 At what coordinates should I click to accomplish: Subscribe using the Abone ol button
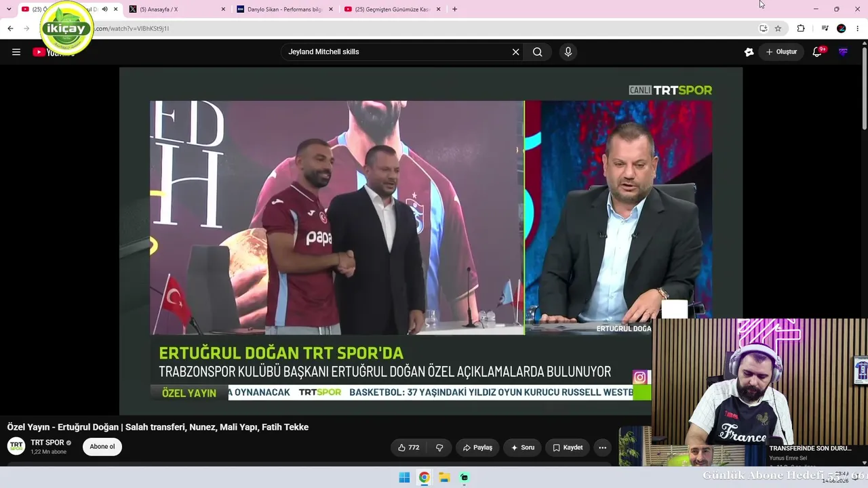(102, 447)
